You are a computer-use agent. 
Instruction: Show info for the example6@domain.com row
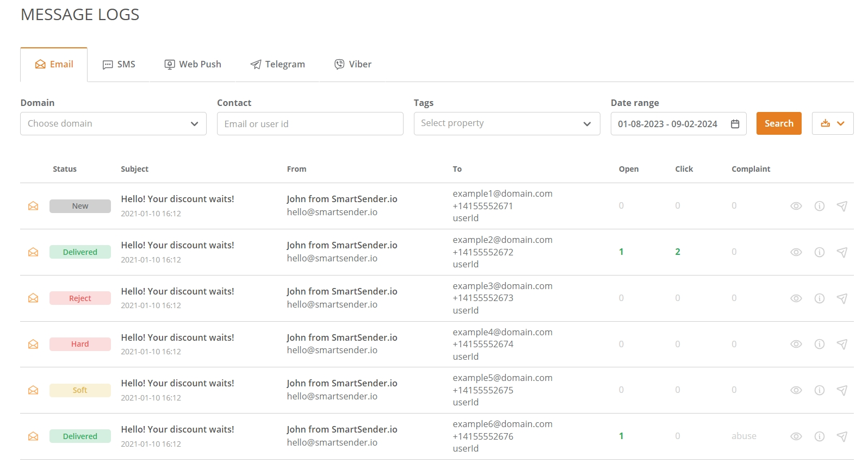pos(820,436)
